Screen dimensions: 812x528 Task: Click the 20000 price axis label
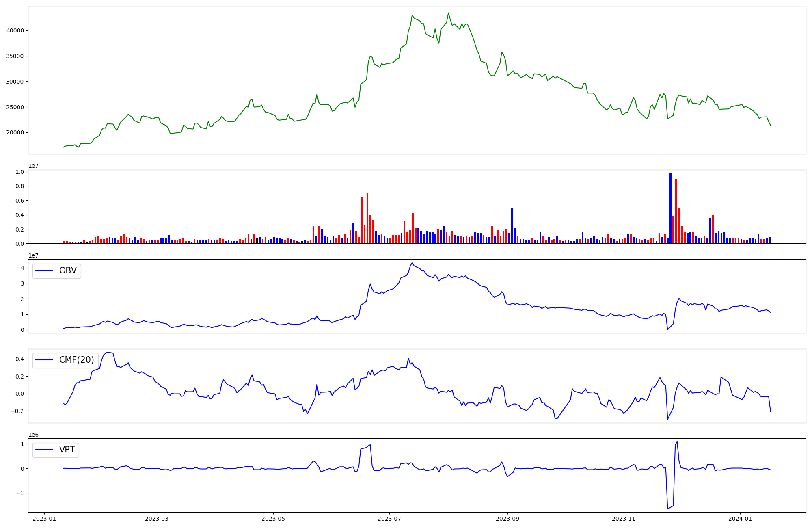click(15, 132)
